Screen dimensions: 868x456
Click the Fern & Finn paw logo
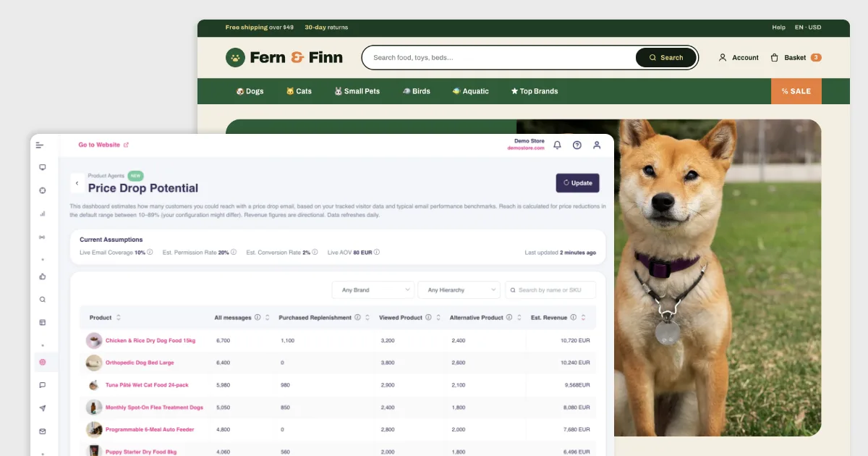pos(235,57)
